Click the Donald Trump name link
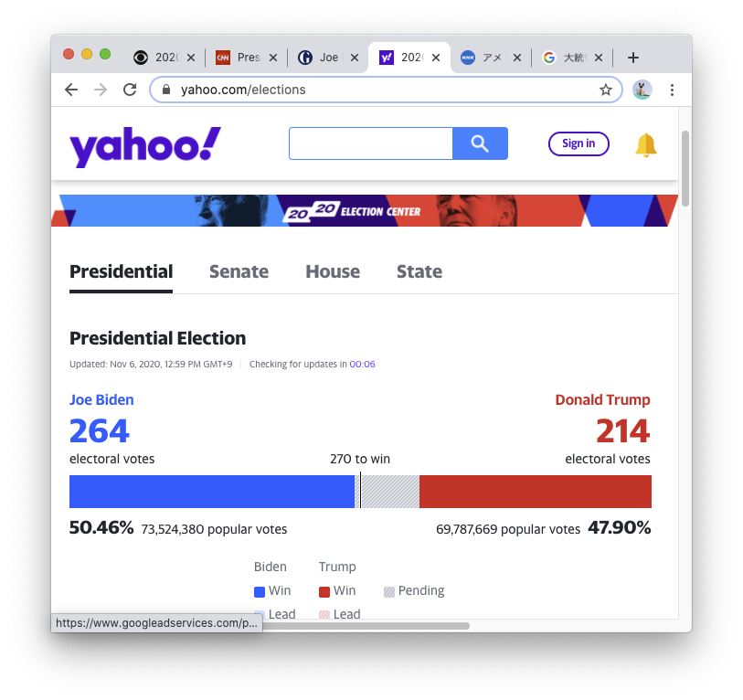Screen dimensions: 743x700 602,399
